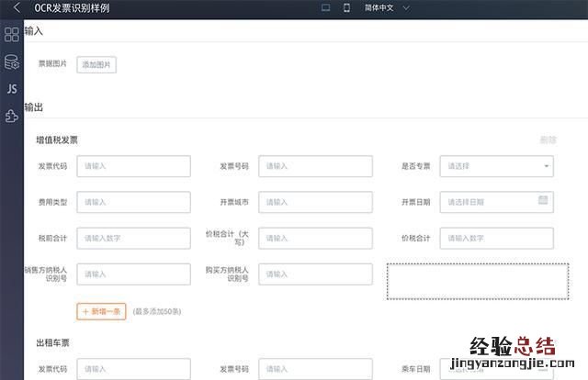Screen dimensions: 588x380
Task: Expand the 是否专票 select dropdown
Action: click(x=496, y=166)
